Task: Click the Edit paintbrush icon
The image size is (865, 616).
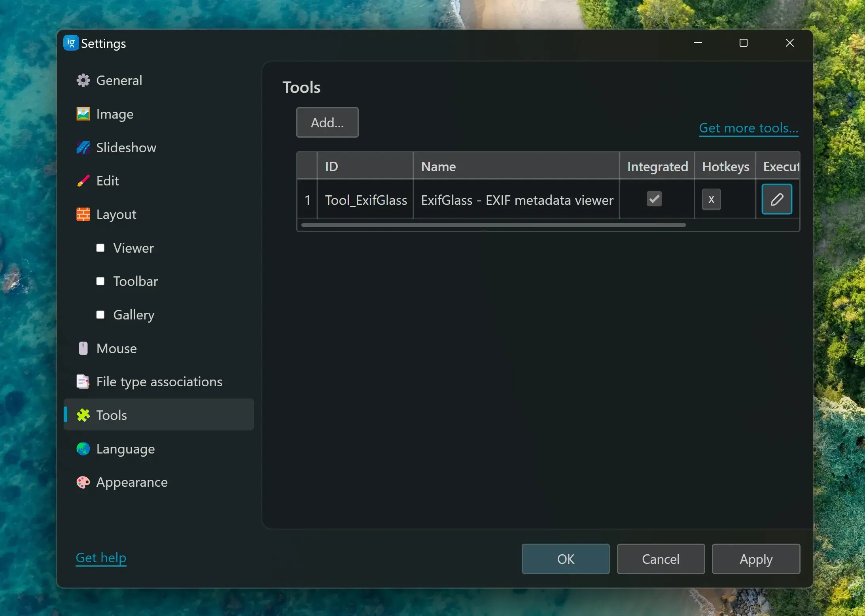Action: [x=83, y=181]
